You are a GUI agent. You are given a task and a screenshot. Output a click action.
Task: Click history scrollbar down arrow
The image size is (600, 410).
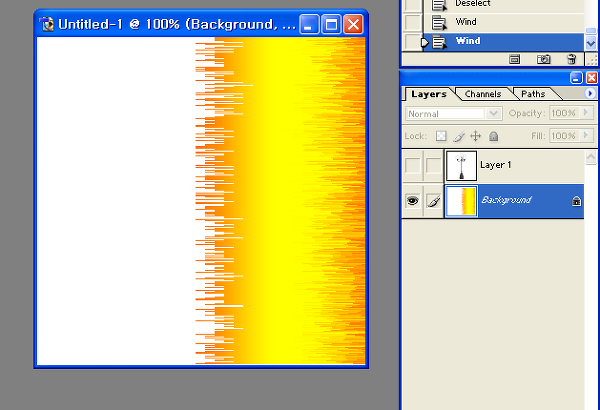[590, 44]
